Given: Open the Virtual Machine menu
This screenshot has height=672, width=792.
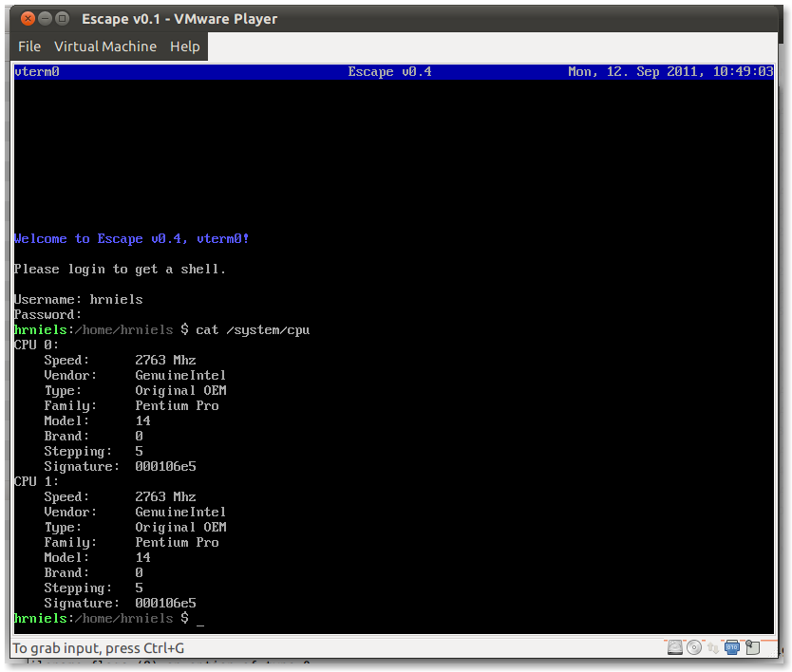Looking at the screenshot, I should pos(105,47).
